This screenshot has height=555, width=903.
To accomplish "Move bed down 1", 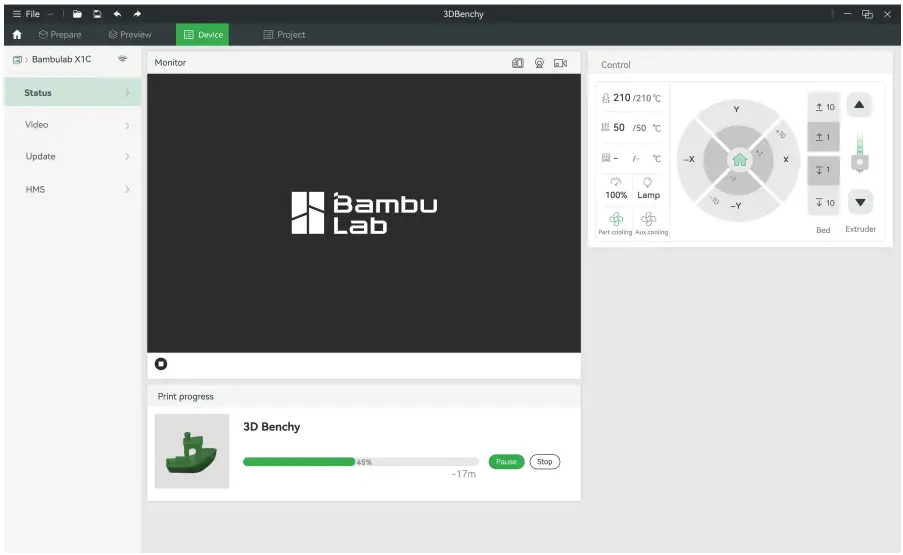I will tap(824, 170).
